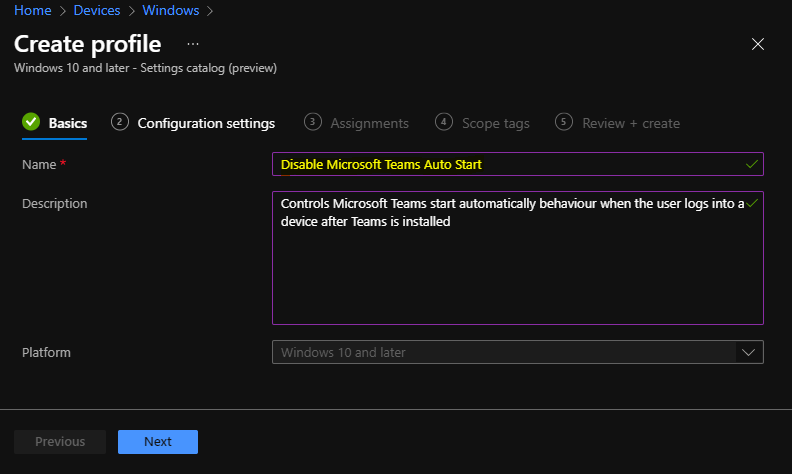This screenshot has height=476, width=793.
Task: Open the Windows breadcrumb link
Action: pyautogui.click(x=170, y=10)
